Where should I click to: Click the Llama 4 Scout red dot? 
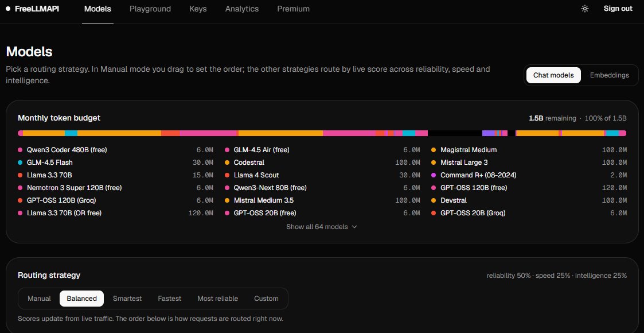(227, 175)
